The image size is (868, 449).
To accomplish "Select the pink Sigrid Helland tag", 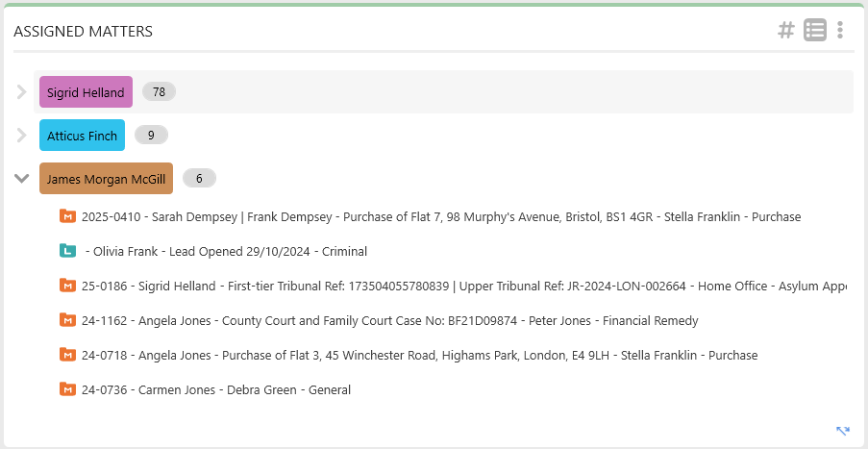I will click(86, 92).
